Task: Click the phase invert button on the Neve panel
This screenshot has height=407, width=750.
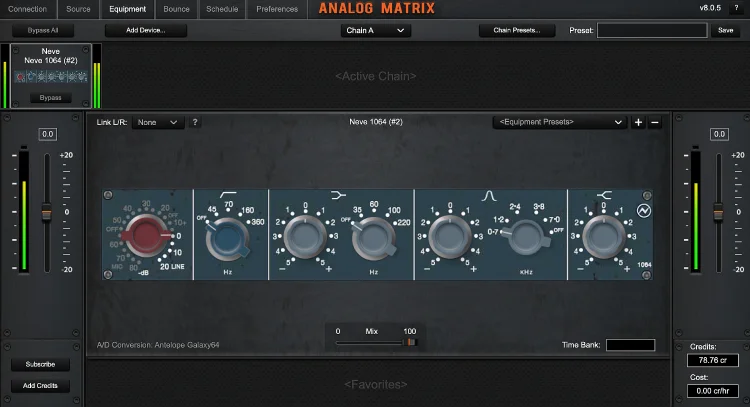Action: point(644,212)
